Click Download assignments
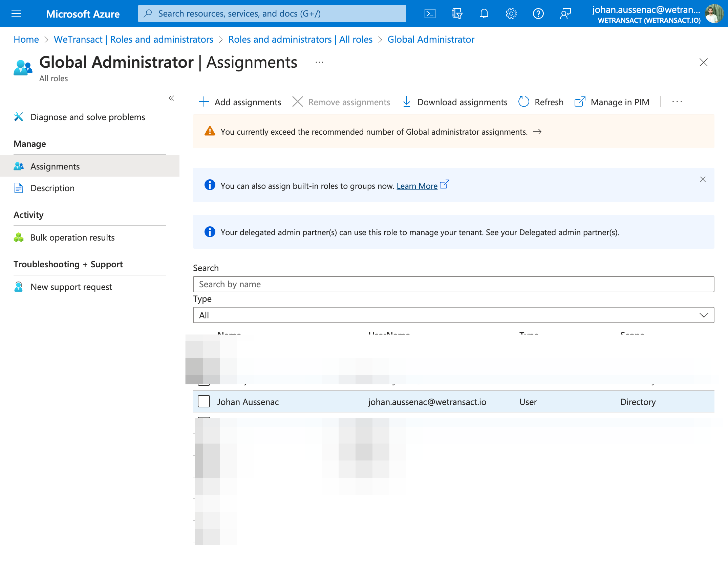This screenshot has height=563, width=728. pos(455,102)
